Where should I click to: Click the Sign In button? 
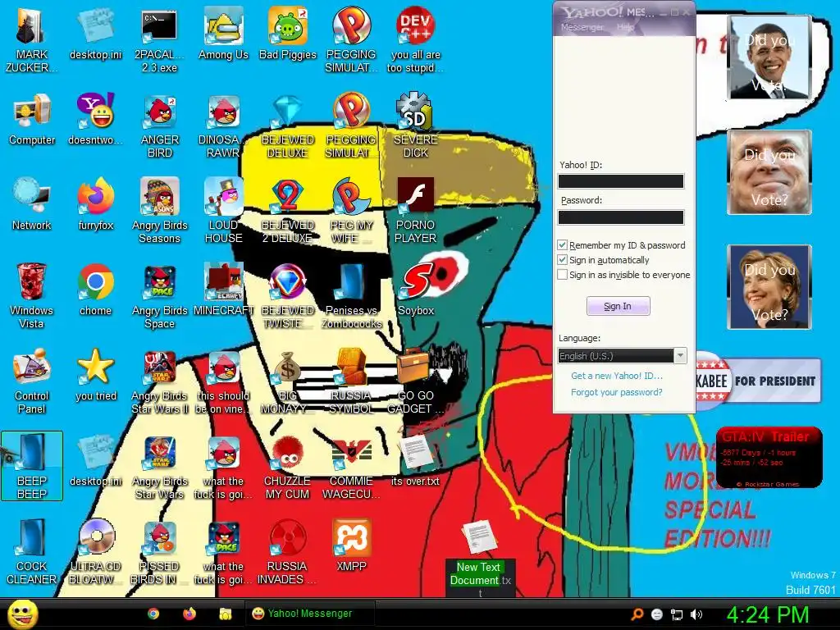click(619, 306)
